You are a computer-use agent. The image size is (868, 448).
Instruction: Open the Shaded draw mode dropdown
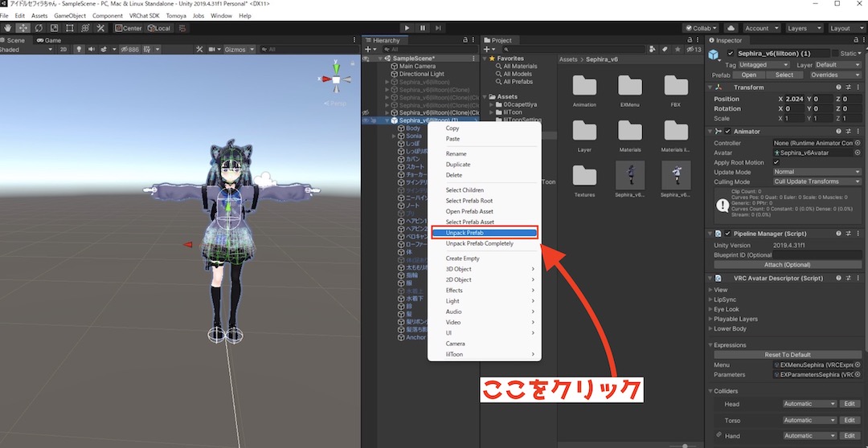pyautogui.click(x=27, y=49)
